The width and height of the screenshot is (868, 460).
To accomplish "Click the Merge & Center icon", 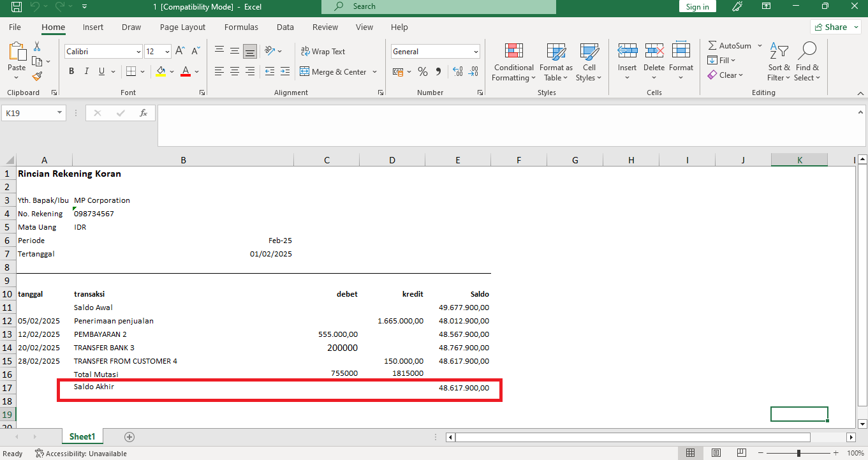I will (x=304, y=72).
